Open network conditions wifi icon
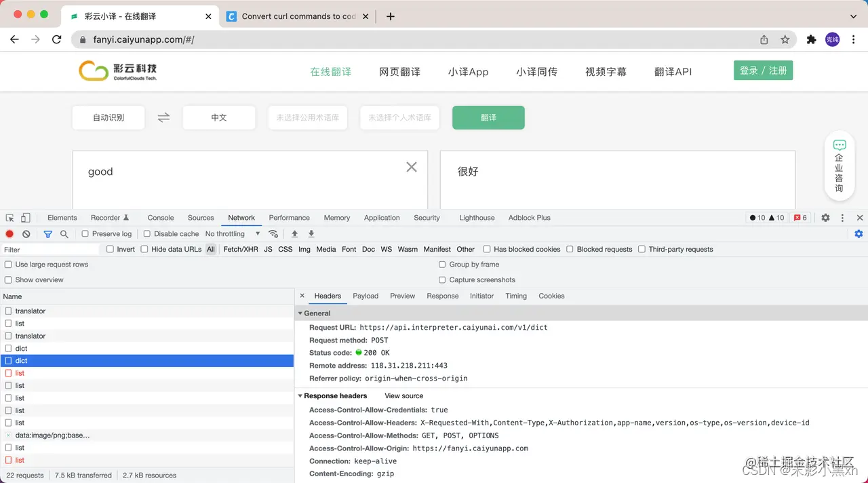Viewport: 868px width, 483px height. coord(273,234)
